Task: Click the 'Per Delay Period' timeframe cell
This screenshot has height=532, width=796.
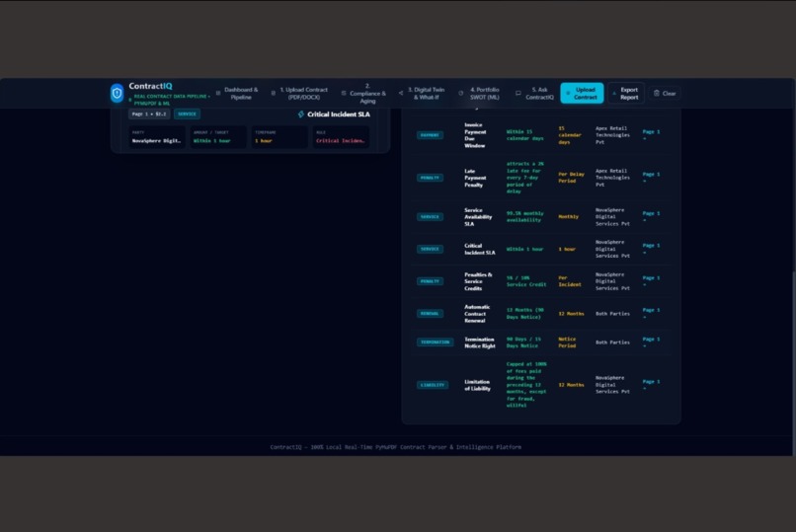Action: pos(571,178)
